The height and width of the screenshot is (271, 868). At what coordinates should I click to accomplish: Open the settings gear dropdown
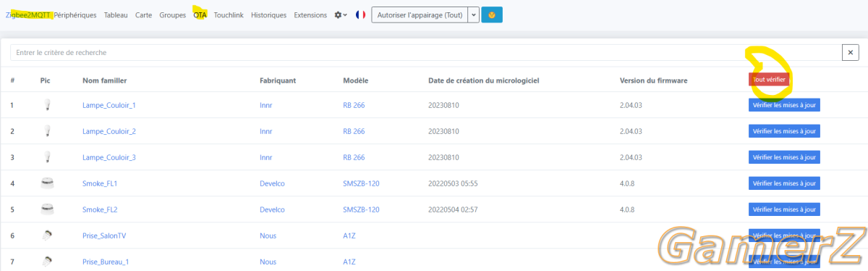(341, 14)
